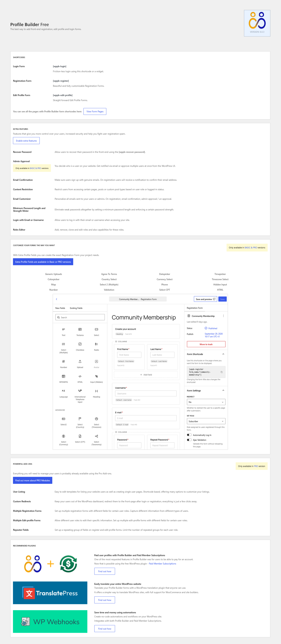This screenshot has width=281, height=644.
Task: Click the Move to trash button
Action: coord(206,344)
